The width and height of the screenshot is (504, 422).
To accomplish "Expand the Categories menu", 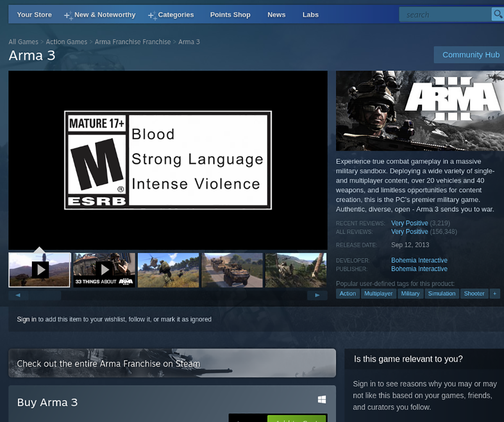I will [171, 15].
